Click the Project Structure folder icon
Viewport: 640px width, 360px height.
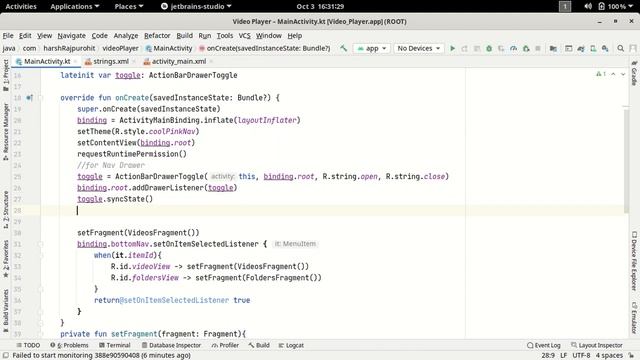click(553, 48)
